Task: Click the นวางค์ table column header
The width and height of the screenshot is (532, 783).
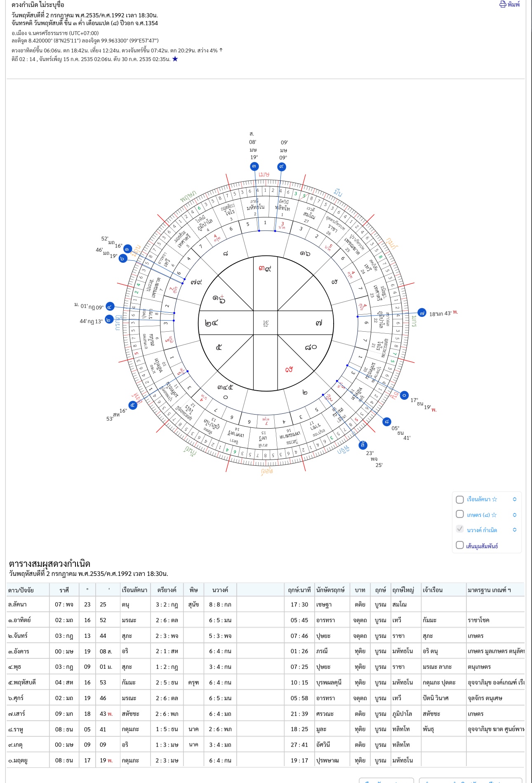Action: coord(220,590)
